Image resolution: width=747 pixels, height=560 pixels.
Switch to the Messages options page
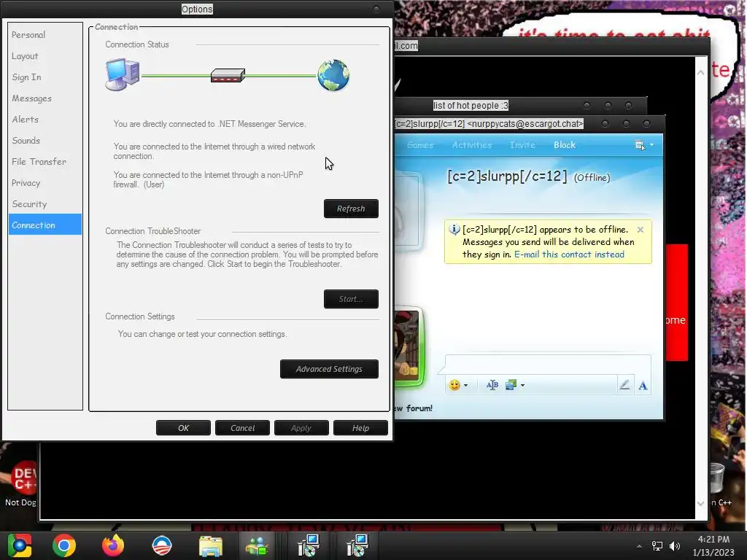31,98
